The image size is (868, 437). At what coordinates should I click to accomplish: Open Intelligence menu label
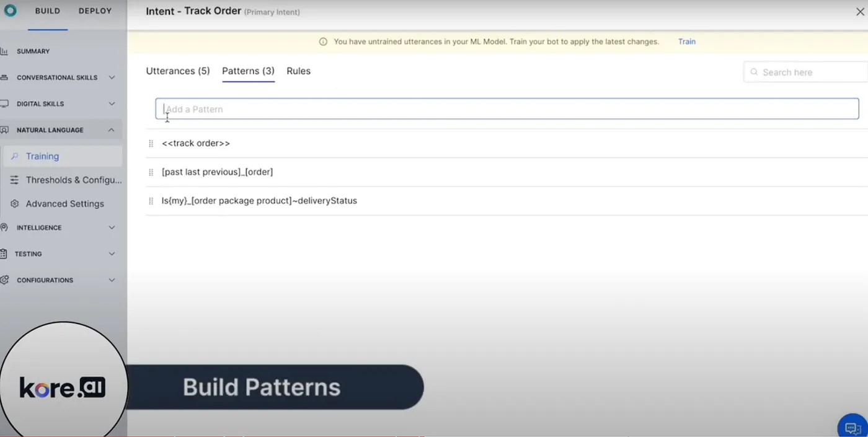tap(39, 227)
